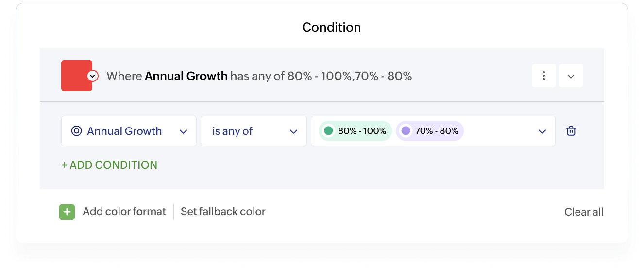Select the "70% - 80%" tag label

pyautogui.click(x=437, y=131)
